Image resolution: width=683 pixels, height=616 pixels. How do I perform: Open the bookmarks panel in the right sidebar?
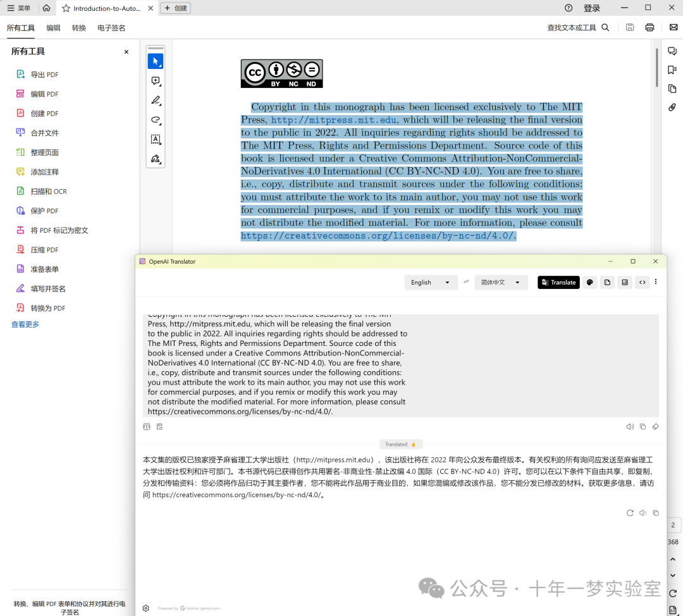(x=672, y=70)
